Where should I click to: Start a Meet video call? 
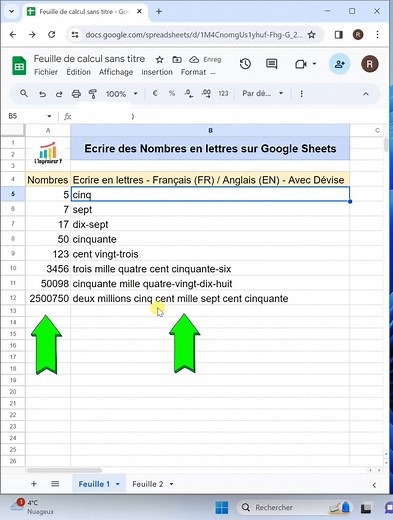301,64
